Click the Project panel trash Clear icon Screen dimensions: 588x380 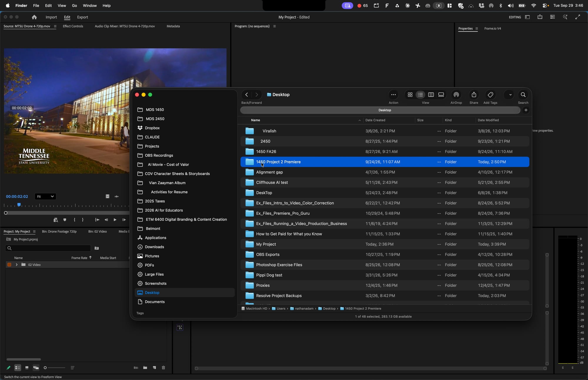[163, 368]
